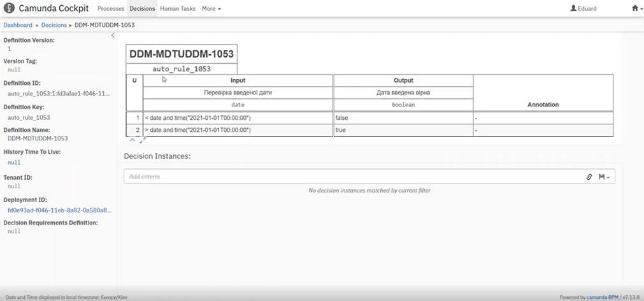Open the camunda BPM link in the footer
Screen dimensions: 644x301
[602, 297]
